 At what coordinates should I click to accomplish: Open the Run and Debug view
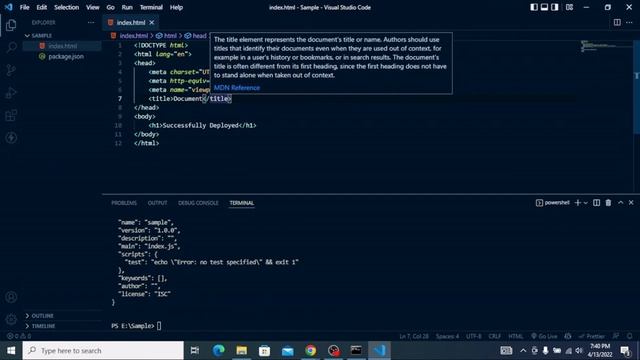pyautogui.click(x=11, y=93)
